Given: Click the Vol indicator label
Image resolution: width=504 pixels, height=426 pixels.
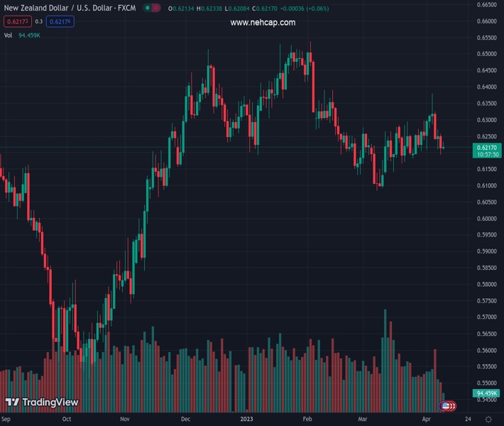Looking at the screenshot, I should (9, 35).
